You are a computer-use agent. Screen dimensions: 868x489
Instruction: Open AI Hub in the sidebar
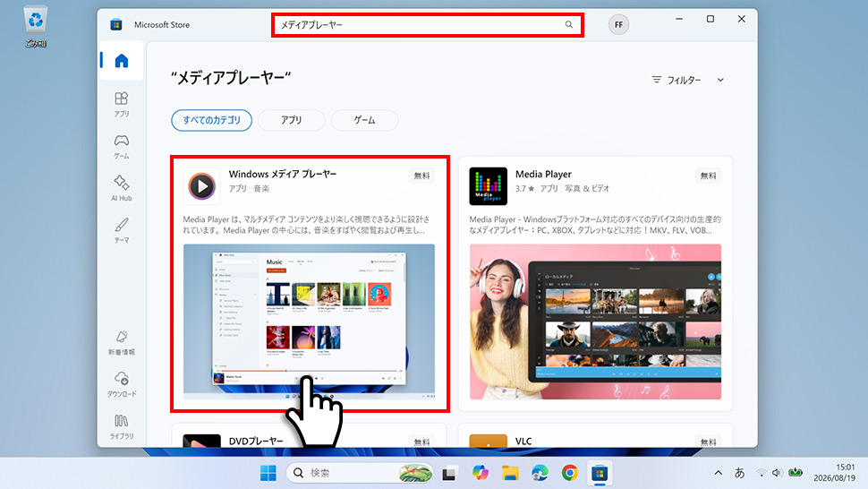click(x=121, y=188)
